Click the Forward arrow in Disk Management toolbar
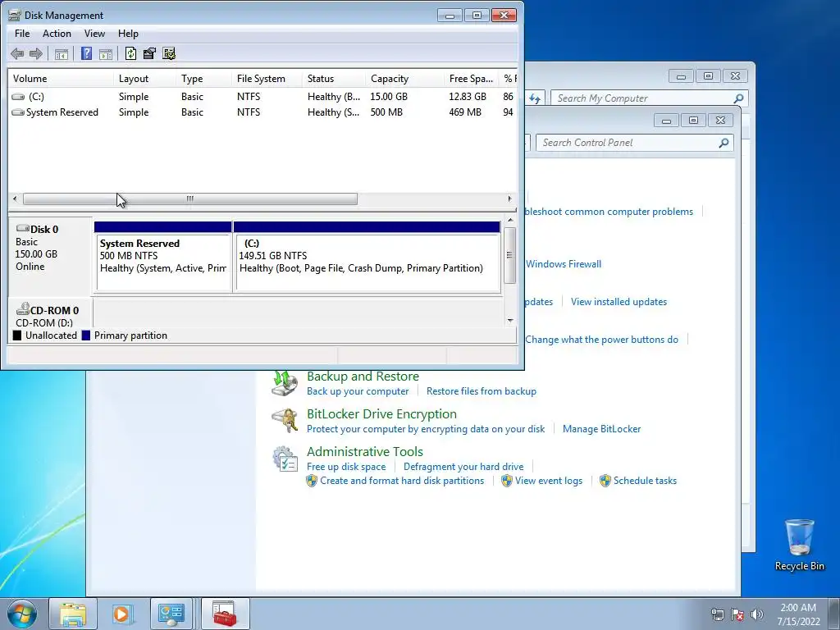 click(36, 53)
